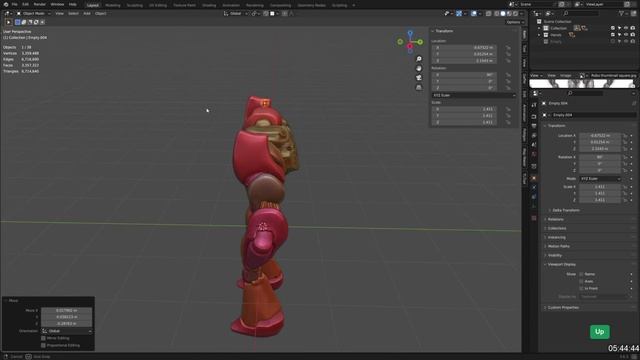
Task: Select the rendered viewport shading icon
Action: [x=515, y=13]
